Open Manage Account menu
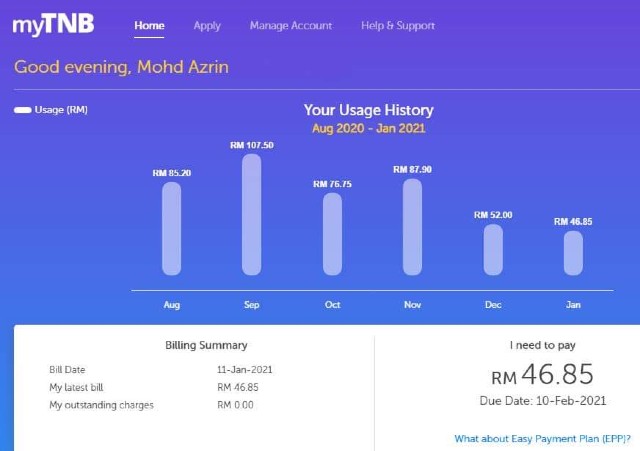Screen dimensions: 640x451 (291, 26)
